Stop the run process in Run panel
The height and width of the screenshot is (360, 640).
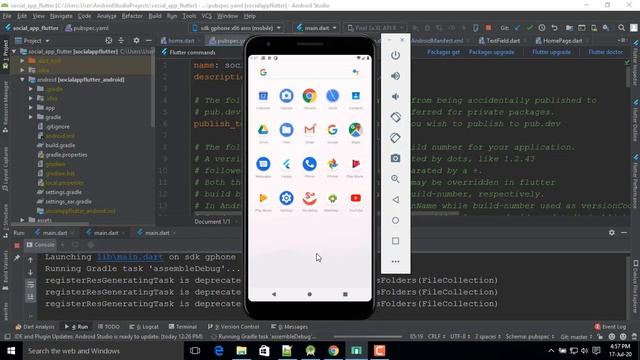(17, 245)
